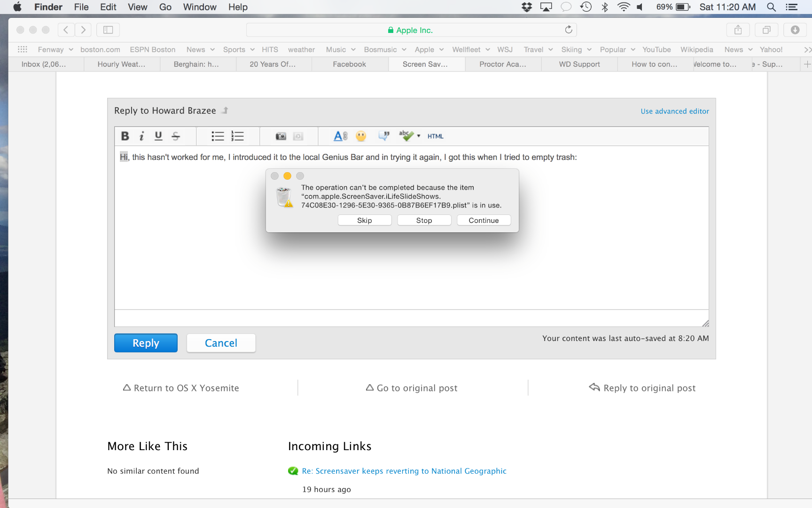Open the Window menu
Image resolution: width=812 pixels, height=508 pixels.
click(200, 7)
